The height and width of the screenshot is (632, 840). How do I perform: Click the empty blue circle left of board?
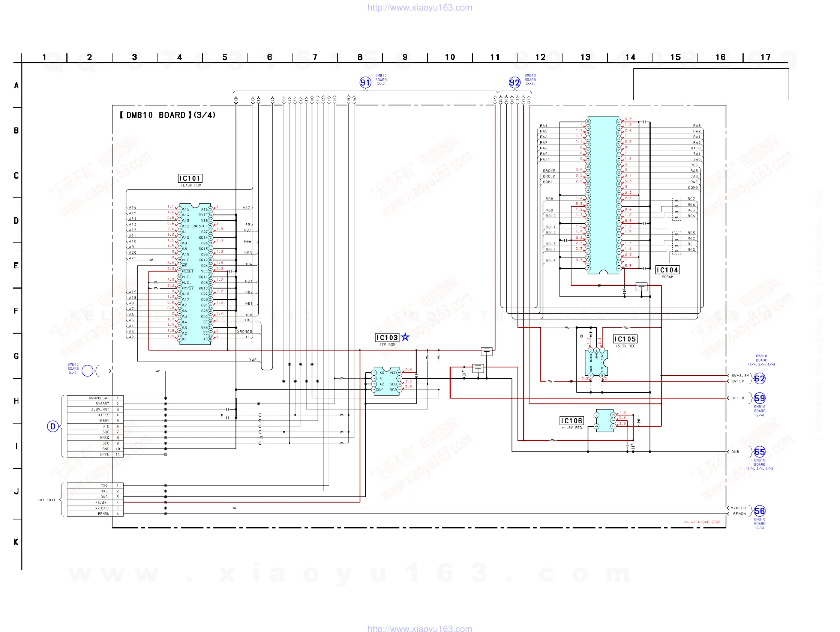87,370
